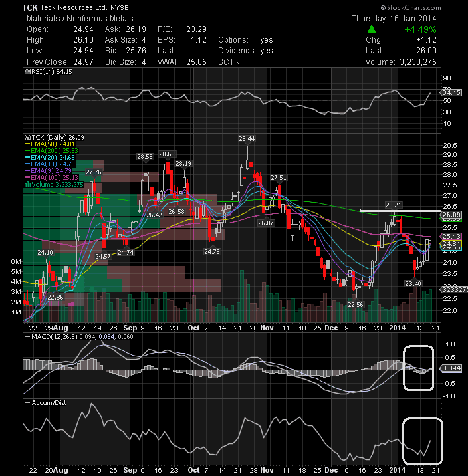468x476 pixels.
Task: Click the green up-triangle change indicator
Action: [372, 29]
